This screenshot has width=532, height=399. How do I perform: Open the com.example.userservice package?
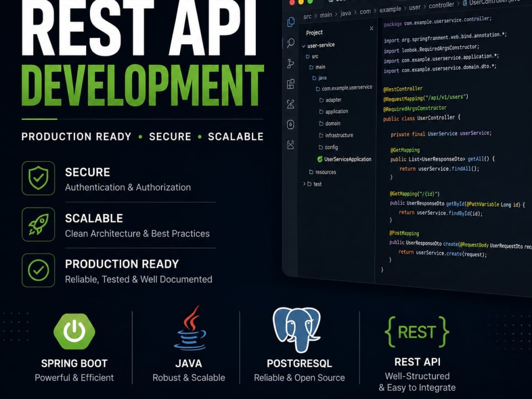click(x=344, y=88)
